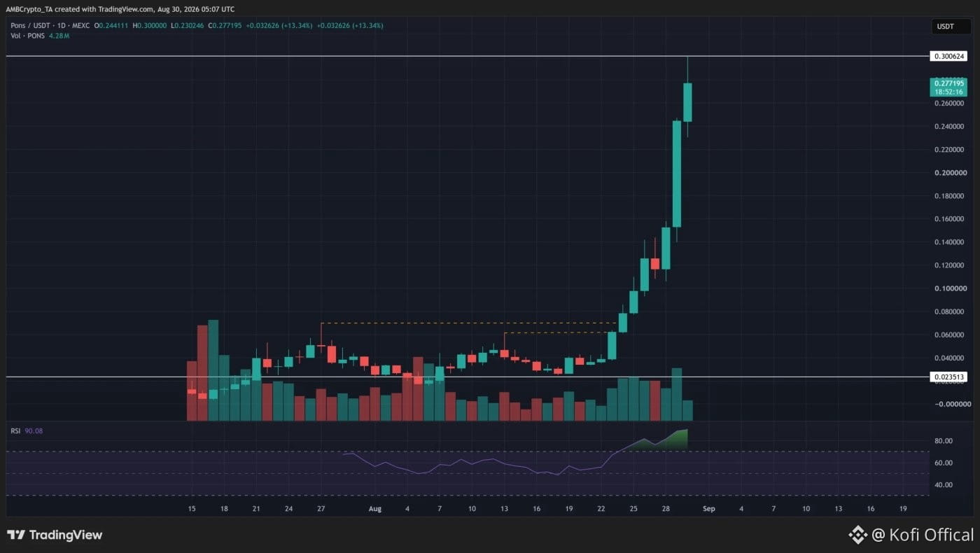Click the RSI value 90.08
The image size is (980, 553).
click(x=34, y=430)
